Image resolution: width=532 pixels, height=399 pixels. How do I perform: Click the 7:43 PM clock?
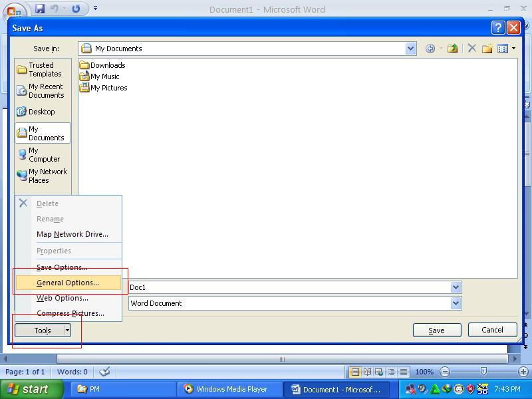coord(507,389)
